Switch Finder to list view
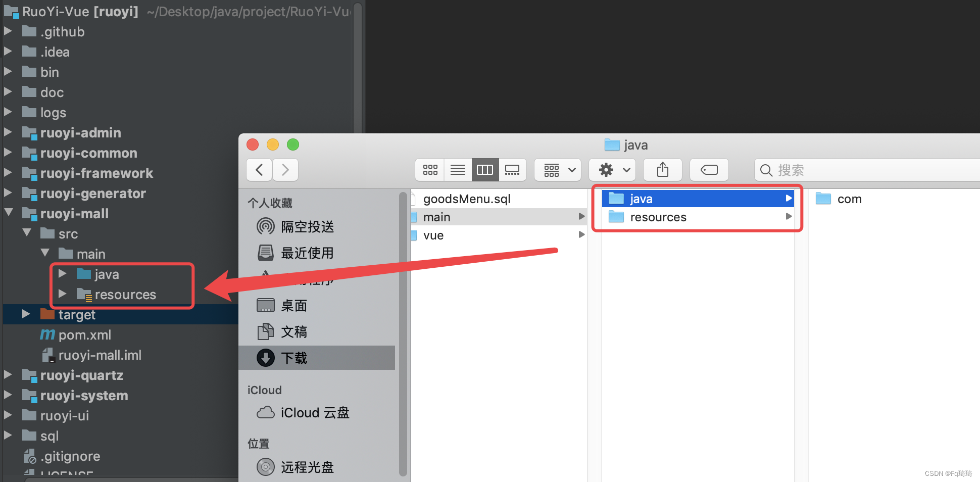This screenshot has height=482, width=980. point(458,170)
